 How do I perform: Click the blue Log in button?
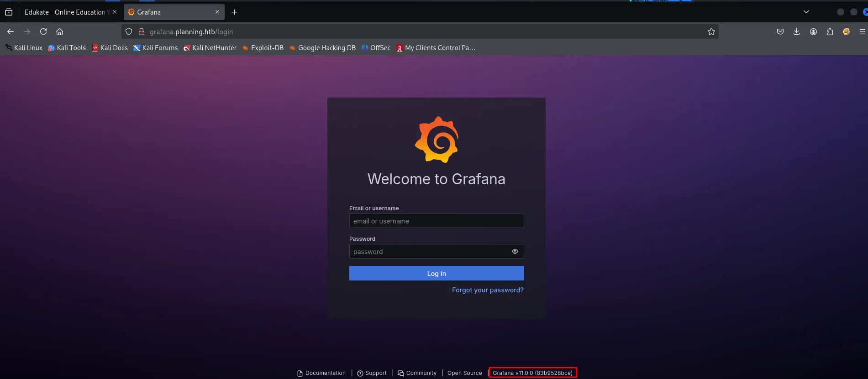coord(437,273)
